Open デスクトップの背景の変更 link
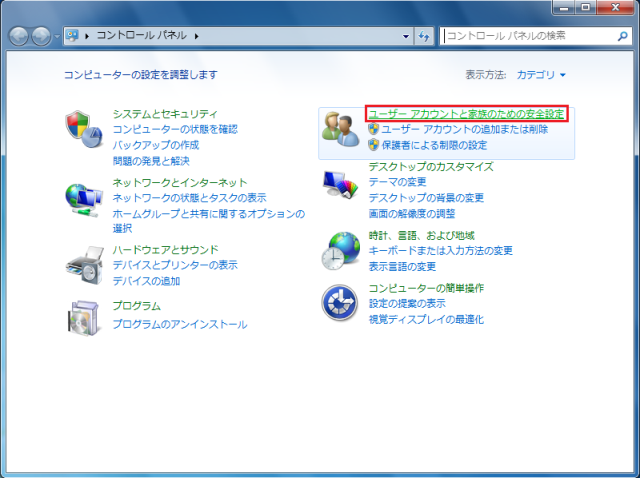 (426, 198)
